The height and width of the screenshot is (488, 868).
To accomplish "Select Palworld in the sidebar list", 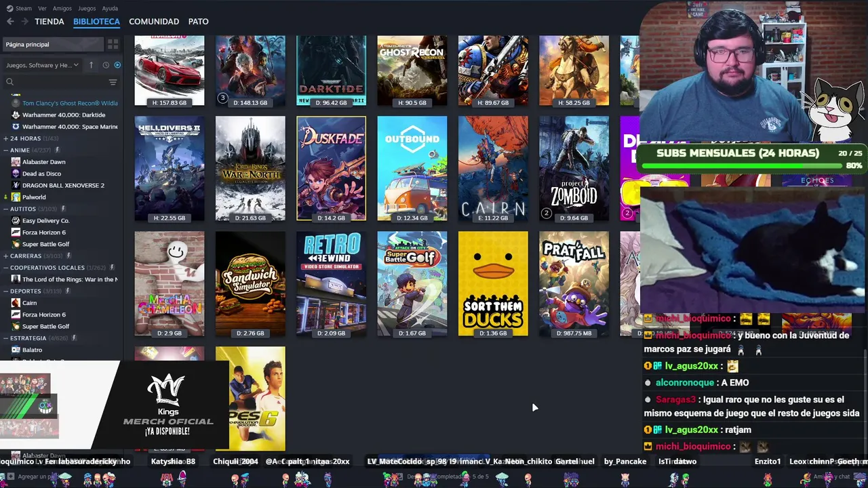I will coord(34,197).
